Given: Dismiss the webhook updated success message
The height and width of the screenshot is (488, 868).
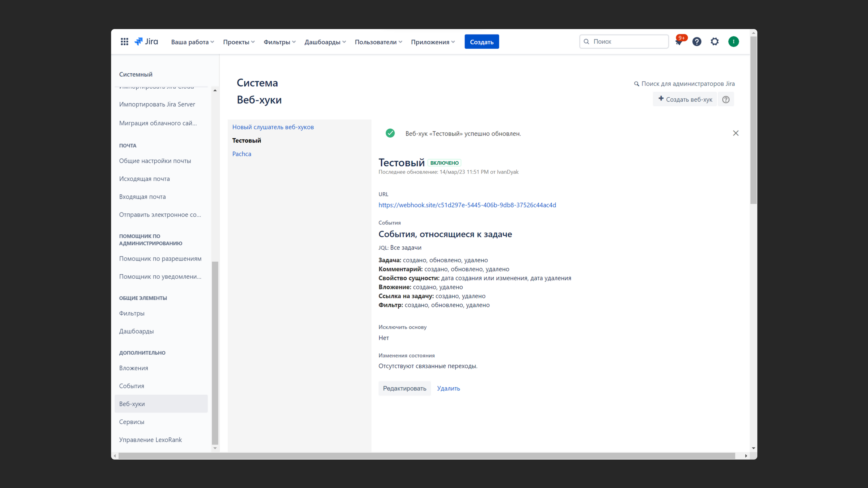Looking at the screenshot, I should [736, 133].
